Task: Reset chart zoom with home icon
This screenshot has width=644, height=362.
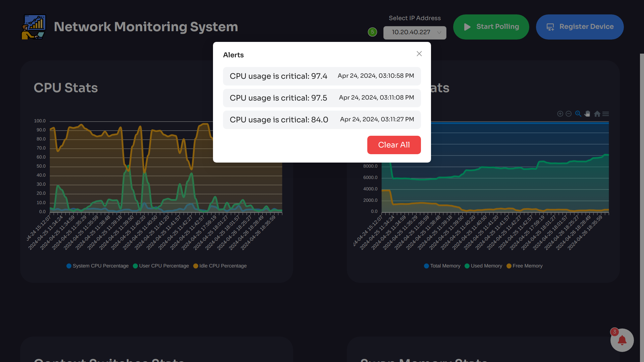Action: (597, 114)
